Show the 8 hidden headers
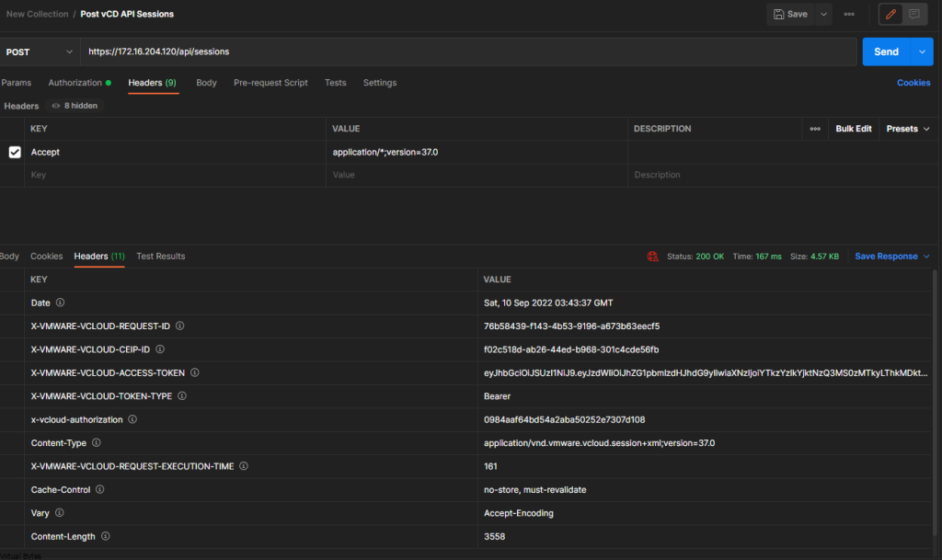This screenshot has height=560, width=942. coord(75,106)
